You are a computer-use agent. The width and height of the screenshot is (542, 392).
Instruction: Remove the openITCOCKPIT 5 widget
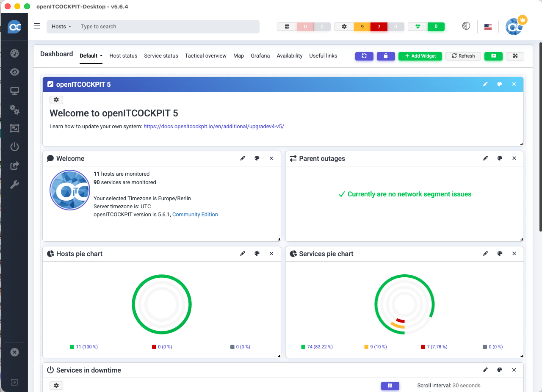[514, 84]
